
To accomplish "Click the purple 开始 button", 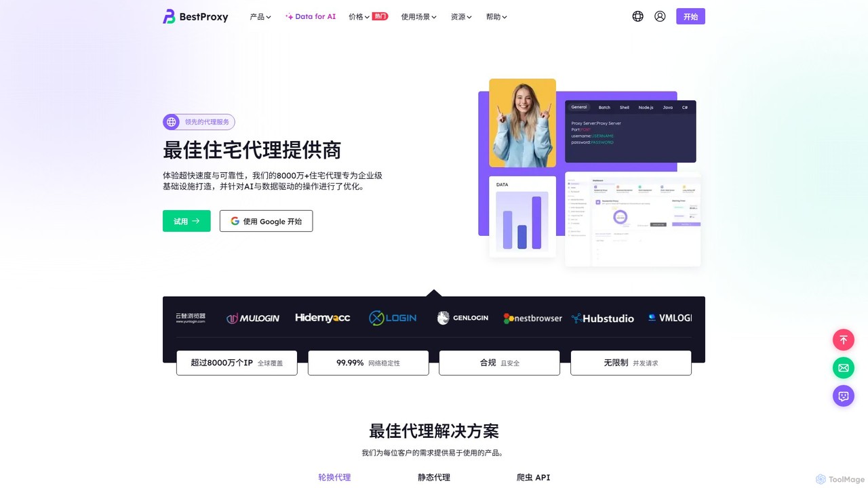I will pos(690,16).
